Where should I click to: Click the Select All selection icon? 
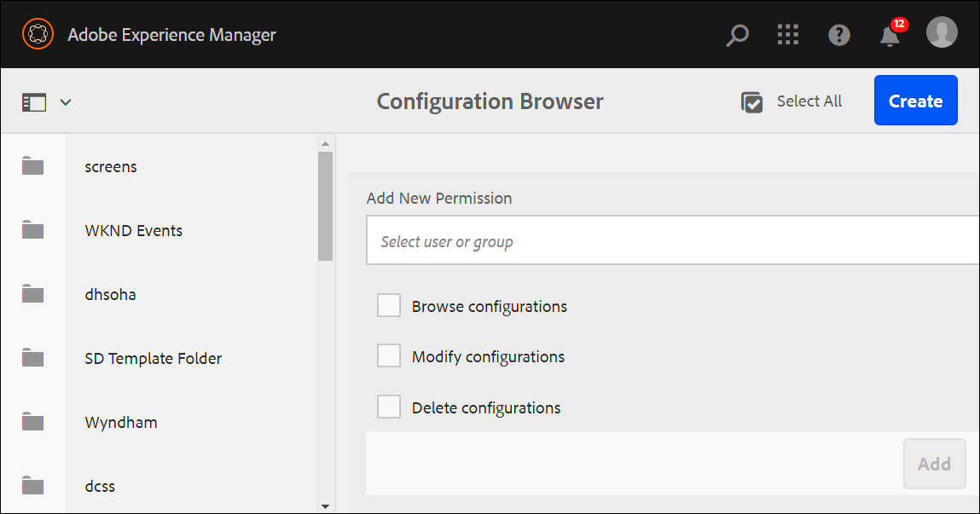pos(752,101)
